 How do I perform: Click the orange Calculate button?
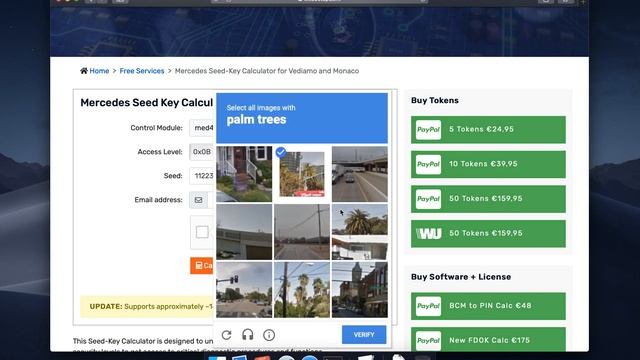(x=202, y=265)
